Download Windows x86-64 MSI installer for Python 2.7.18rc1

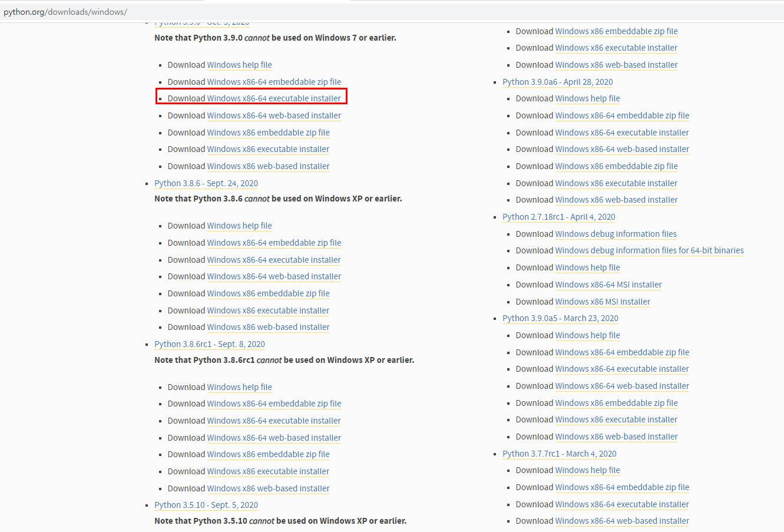[608, 285]
